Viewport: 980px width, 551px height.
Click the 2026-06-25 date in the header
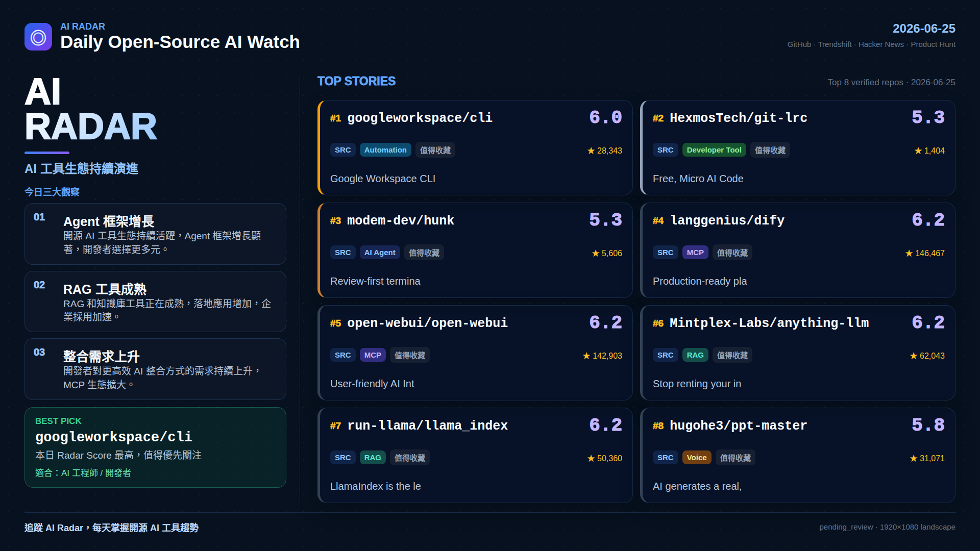(x=924, y=29)
